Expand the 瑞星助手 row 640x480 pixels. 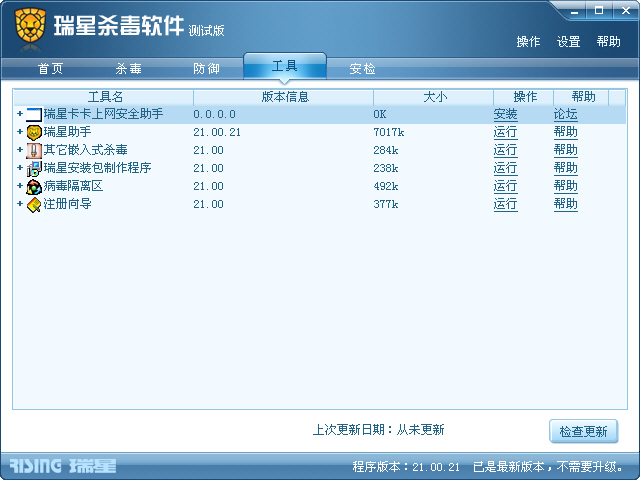click(x=20, y=131)
